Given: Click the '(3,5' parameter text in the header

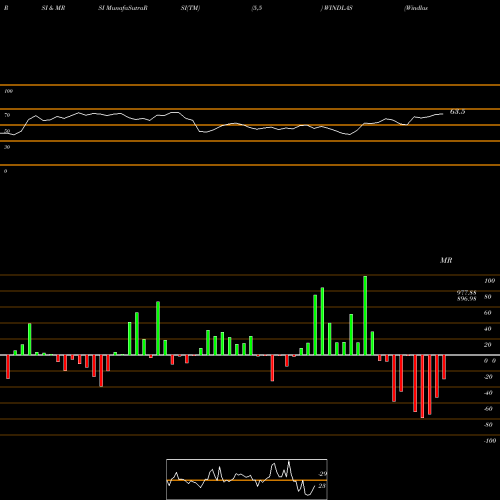Looking at the screenshot, I should 257,8.
